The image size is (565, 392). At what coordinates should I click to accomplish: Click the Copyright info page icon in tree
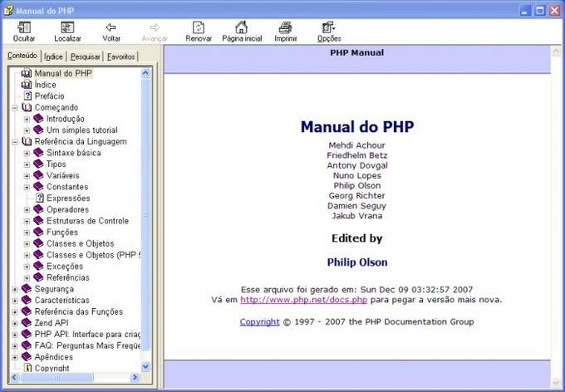coord(27,368)
